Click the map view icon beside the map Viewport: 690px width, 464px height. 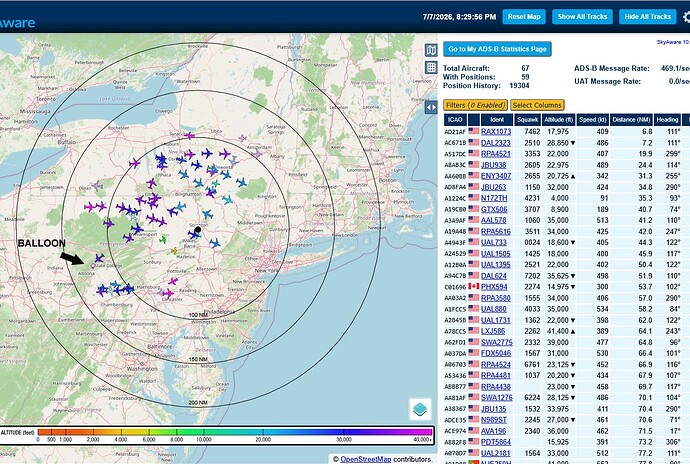pyautogui.click(x=431, y=50)
